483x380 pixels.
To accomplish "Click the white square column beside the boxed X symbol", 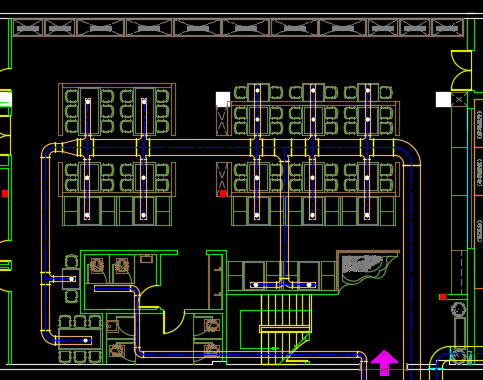I will (x=443, y=100).
